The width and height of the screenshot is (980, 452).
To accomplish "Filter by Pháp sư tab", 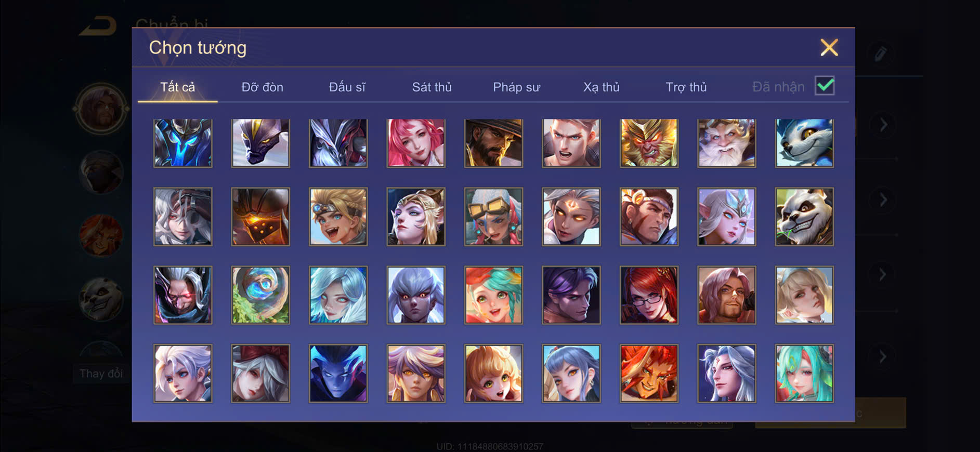I will pyautogui.click(x=517, y=87).
